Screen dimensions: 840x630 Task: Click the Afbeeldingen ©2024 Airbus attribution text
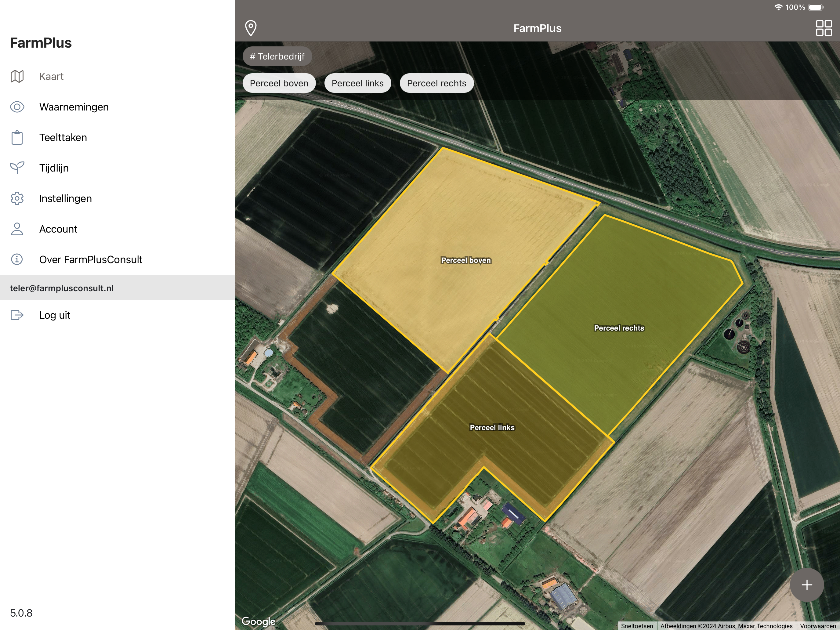tap(726, 626)
